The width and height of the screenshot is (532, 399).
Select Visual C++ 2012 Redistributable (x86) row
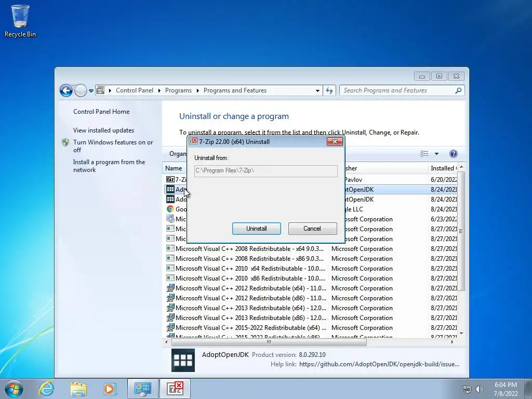(x=311, y=298)
